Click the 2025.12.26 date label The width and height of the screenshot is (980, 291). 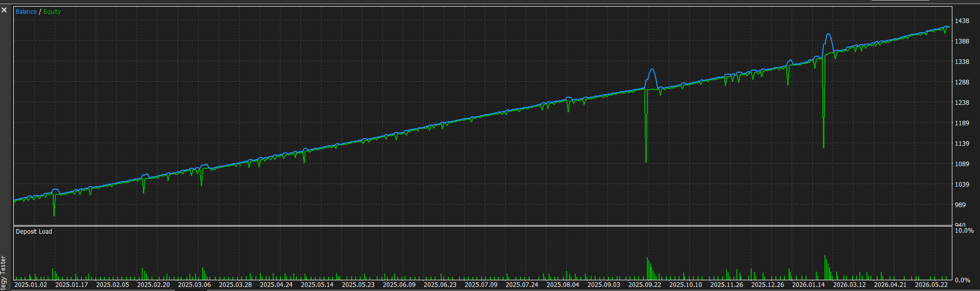[x=768, y=285]
